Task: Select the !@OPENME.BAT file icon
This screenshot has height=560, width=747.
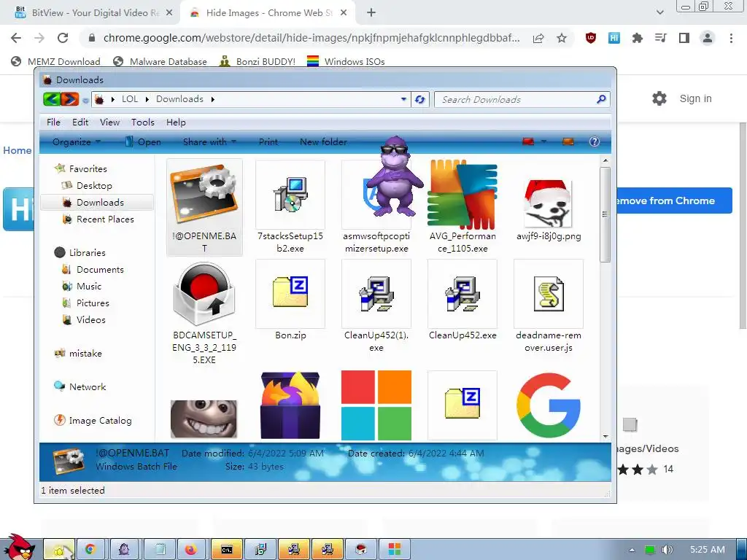Action: 204,194
